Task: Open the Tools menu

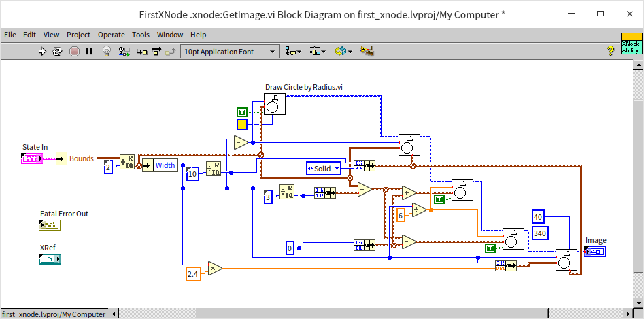Action: (141, 35)
